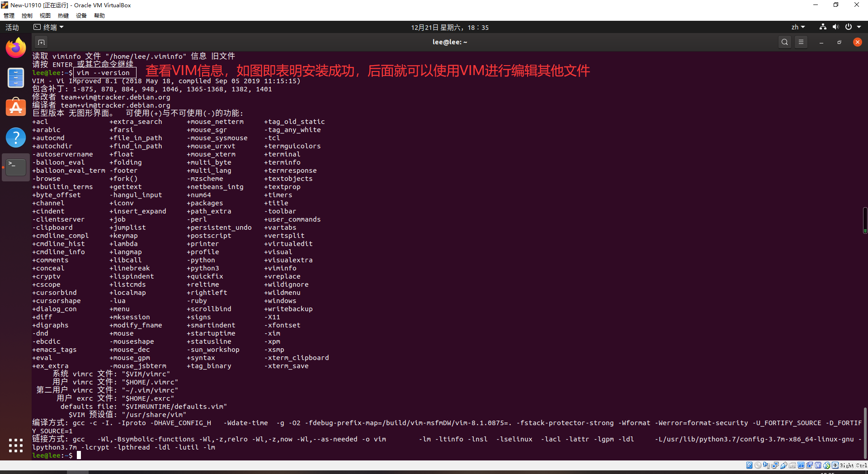Image resolution: width=868 pixels, height=474 pixels.
Task: Open a new terminal tab
Action: tap(41, 42)
